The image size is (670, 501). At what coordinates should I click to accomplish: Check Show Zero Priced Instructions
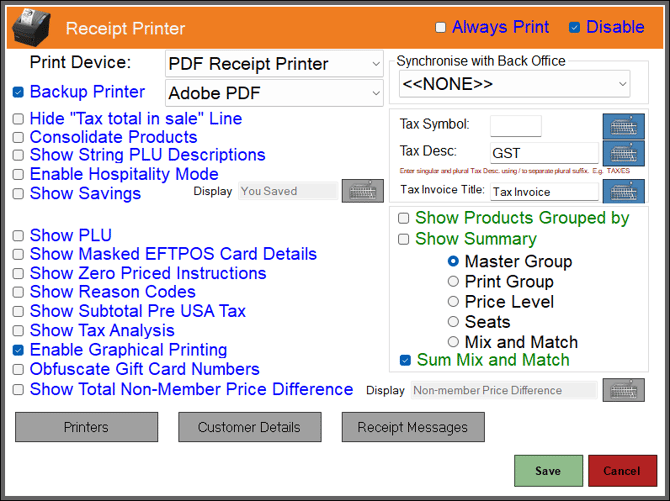pyautogui.click(x=18, y=273)
